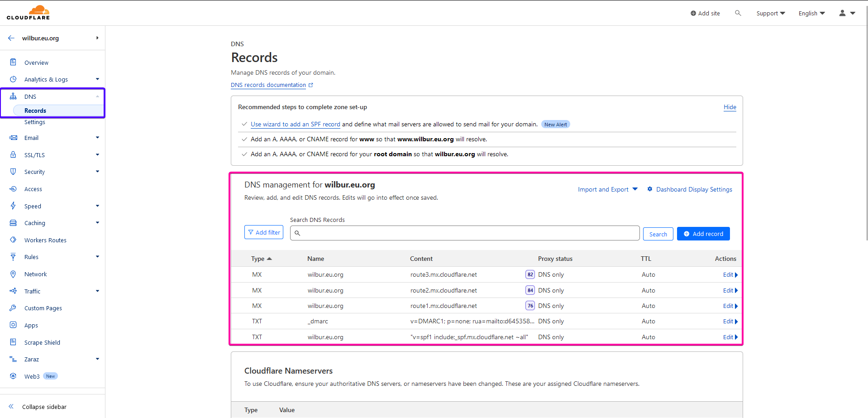The width and height of the screenshot is (868, 418).
Task: Open the English language dropdown
Action: tap(811, 13)
